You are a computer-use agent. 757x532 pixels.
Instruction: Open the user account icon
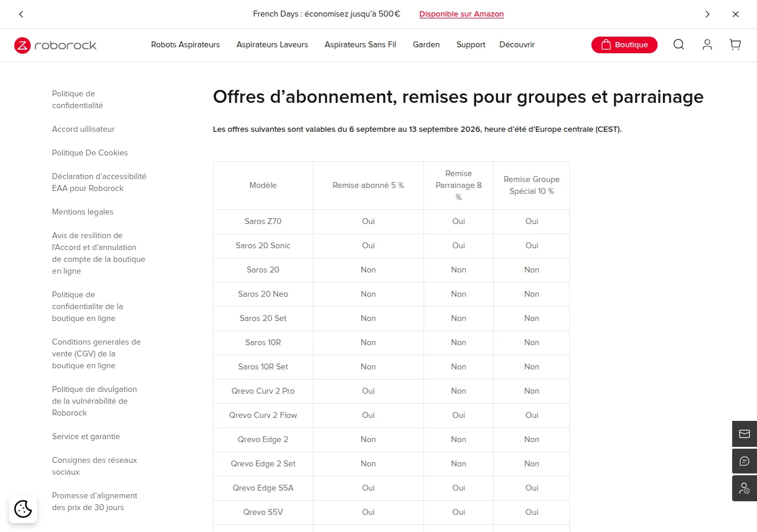tap(707, 44)
